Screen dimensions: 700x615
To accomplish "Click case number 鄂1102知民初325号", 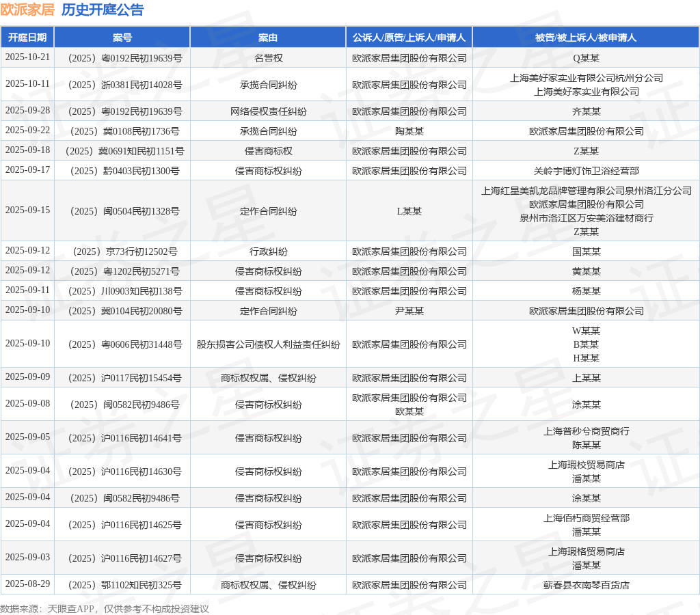I will [x=124, y=585].
